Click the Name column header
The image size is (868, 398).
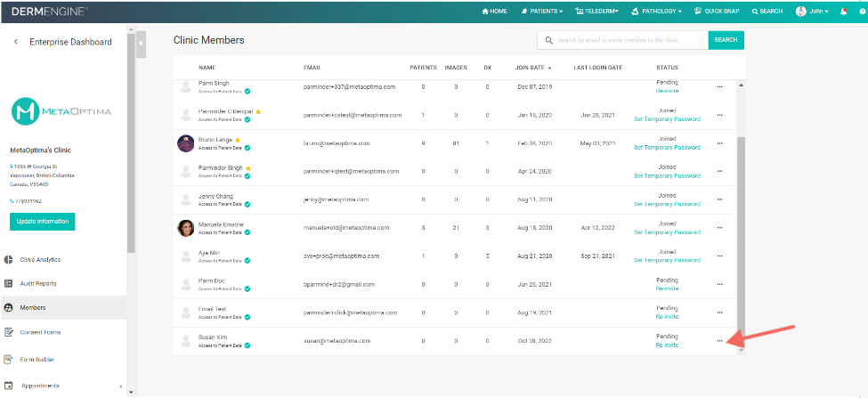(207, 68)
